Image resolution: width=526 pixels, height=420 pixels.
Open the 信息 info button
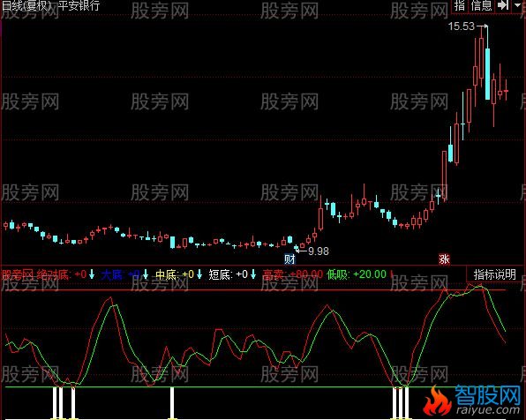pyautogui.click(x=481, y=5)
